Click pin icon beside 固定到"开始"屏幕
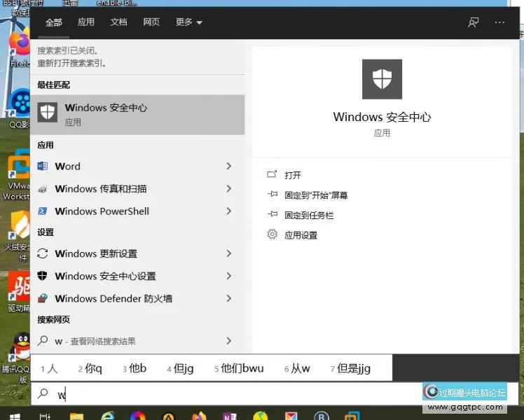Image resolution: width=524 pixels, height=420 pixels. [x=273, y=194]
